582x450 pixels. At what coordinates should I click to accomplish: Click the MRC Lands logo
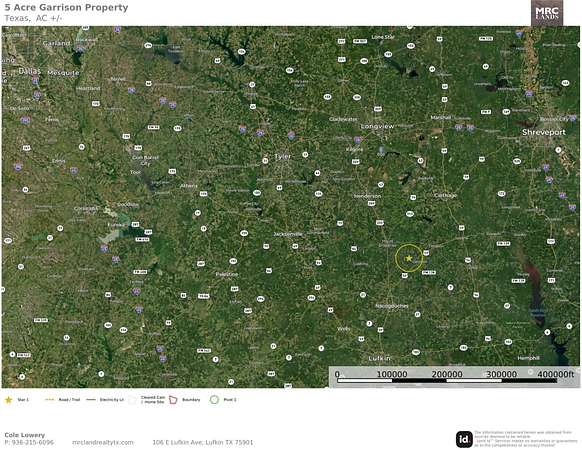(x=547, y=13)
